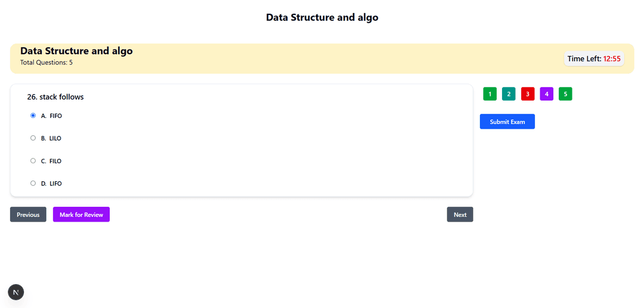Open red question 3 box
Viewport: 644px width, 308px height.
pyautogui.click(x=528, y=94)
